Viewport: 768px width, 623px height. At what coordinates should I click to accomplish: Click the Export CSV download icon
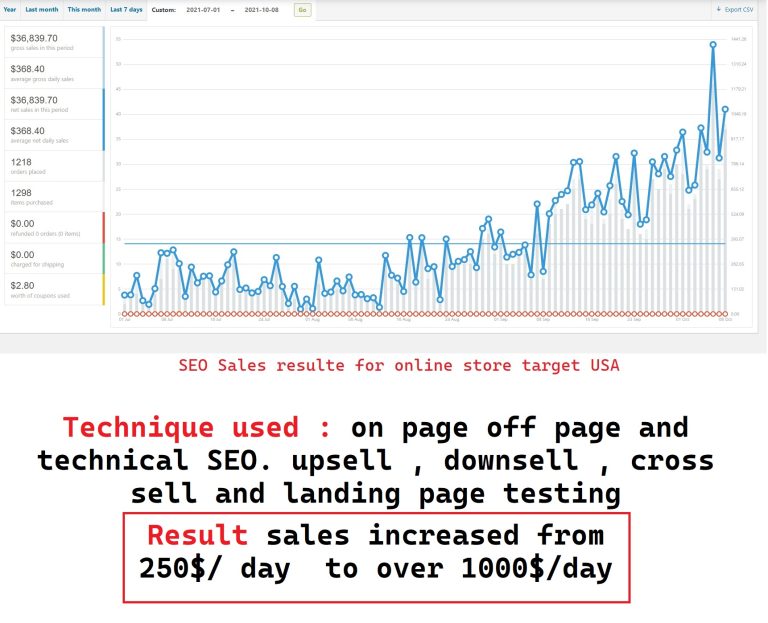point(718,10)
